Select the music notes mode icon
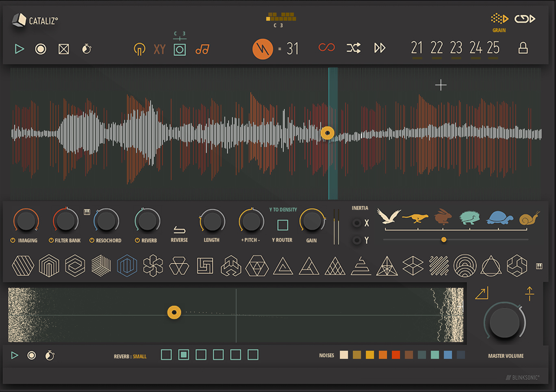The image size is (556, 392). (202, 49)
